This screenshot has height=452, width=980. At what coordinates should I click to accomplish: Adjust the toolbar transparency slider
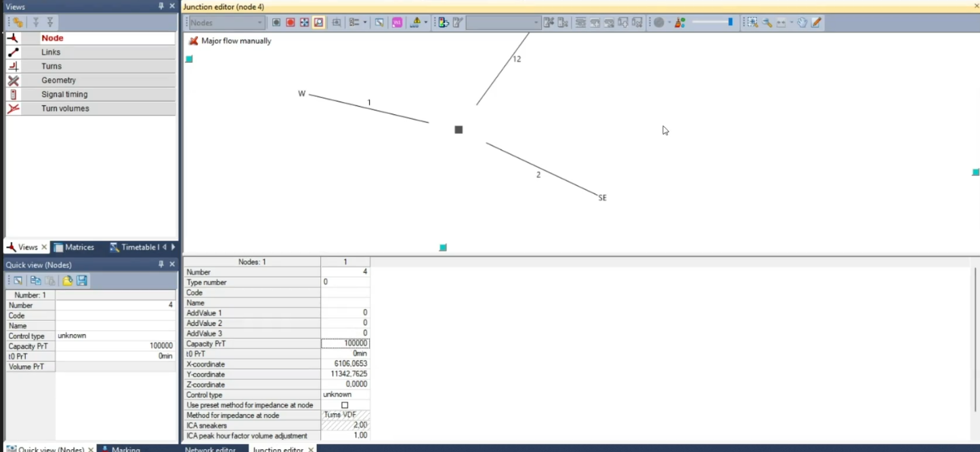tap(712, 22)
